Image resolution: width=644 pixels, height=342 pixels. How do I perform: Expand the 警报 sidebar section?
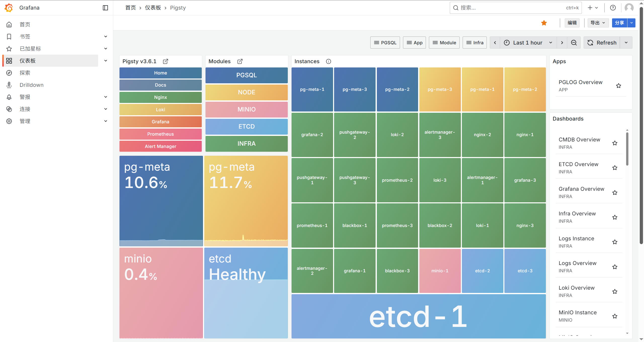pyautogui.click(x=106, y=97)
